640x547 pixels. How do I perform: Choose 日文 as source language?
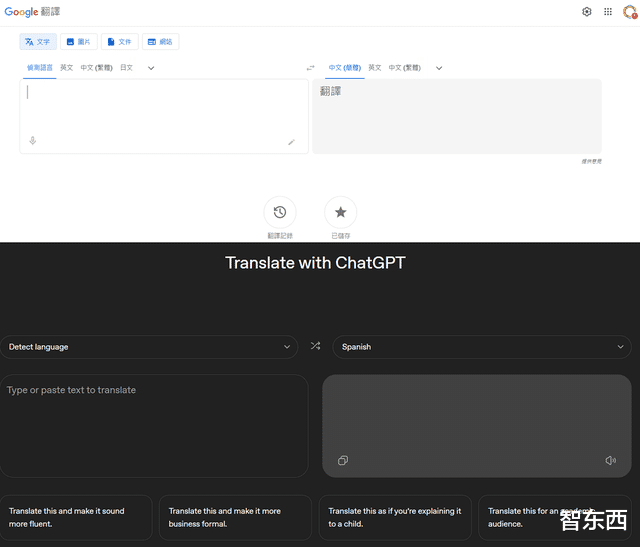coord(127,68)
